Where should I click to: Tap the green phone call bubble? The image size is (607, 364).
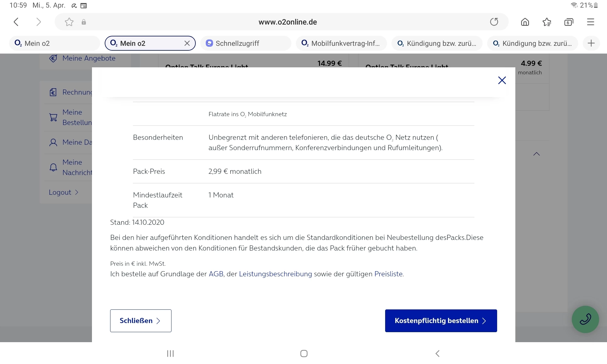click(585, 319)
